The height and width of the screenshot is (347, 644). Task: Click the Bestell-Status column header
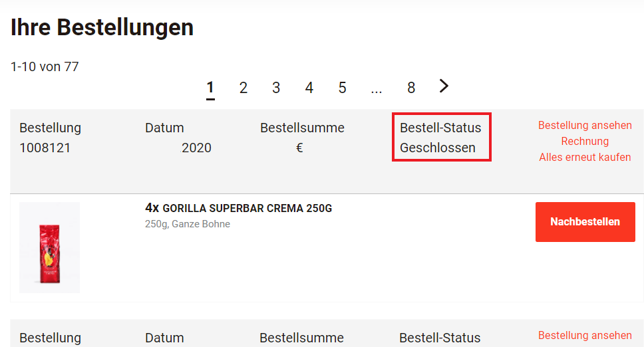point(440,128)
